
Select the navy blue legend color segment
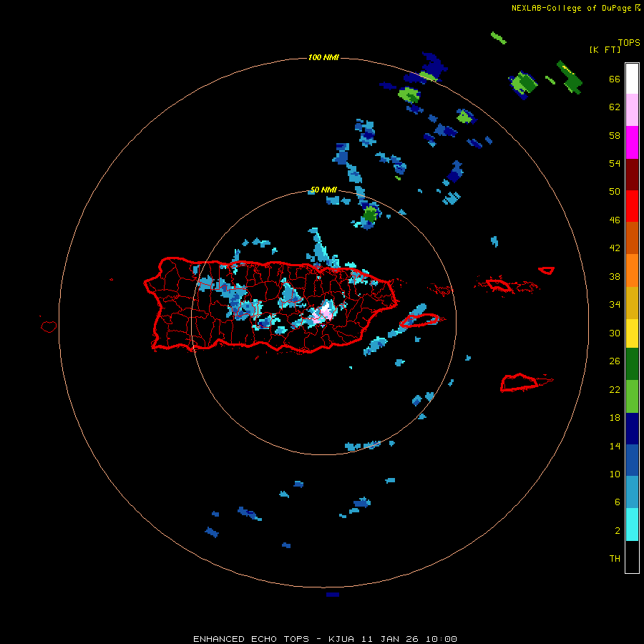(x=632, y=429)
